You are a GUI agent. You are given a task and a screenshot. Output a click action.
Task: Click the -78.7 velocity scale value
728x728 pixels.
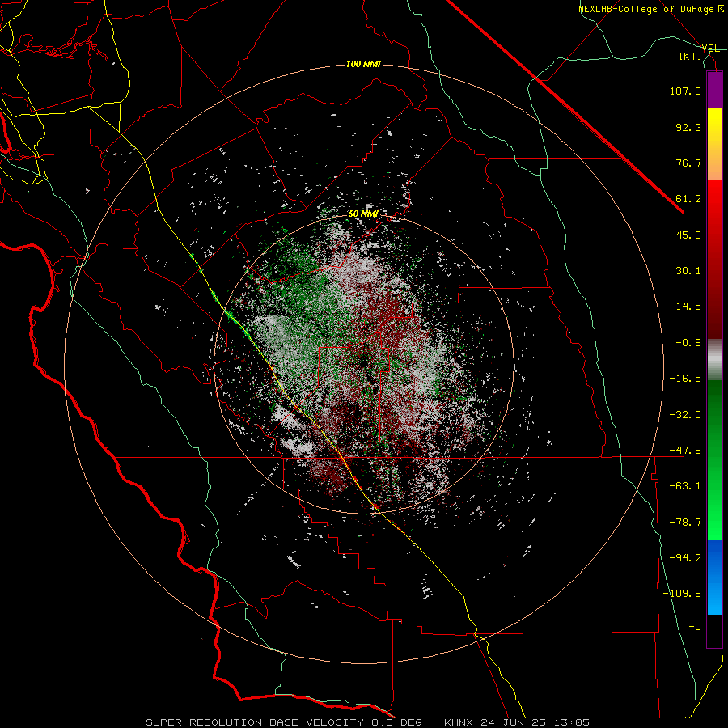(685, 523)
